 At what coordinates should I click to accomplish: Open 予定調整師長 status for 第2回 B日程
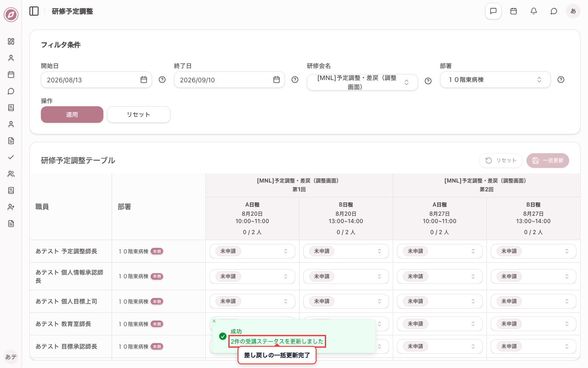[533, 251]
